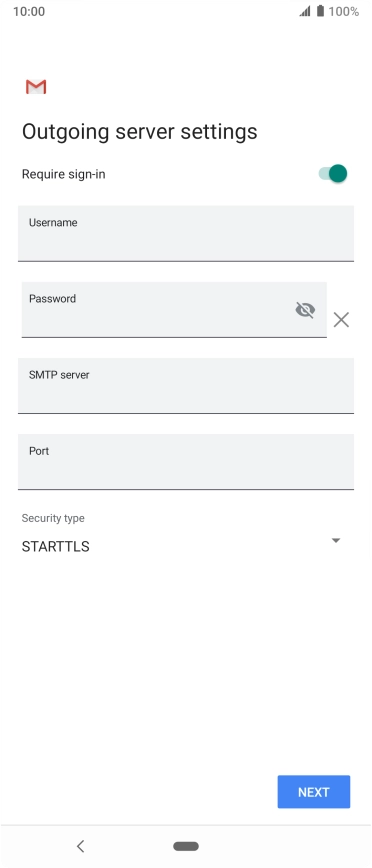Screen dimensions: 372x868
Task: Tap the clock in status bar
Action: pyautogui.click(x=29, y=11)
